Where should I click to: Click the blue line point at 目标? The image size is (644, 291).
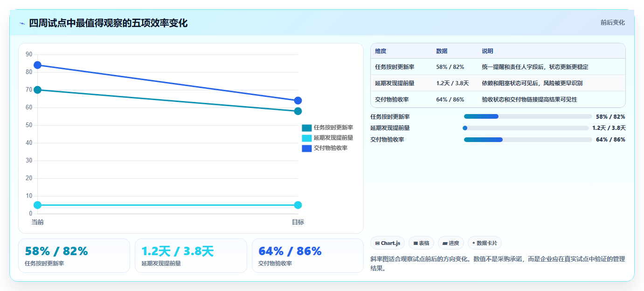coord(298,101)
